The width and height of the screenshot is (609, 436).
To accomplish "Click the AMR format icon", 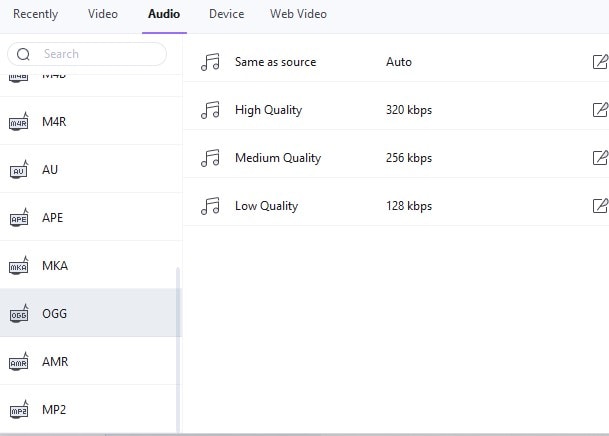I will tap(19, 362).
